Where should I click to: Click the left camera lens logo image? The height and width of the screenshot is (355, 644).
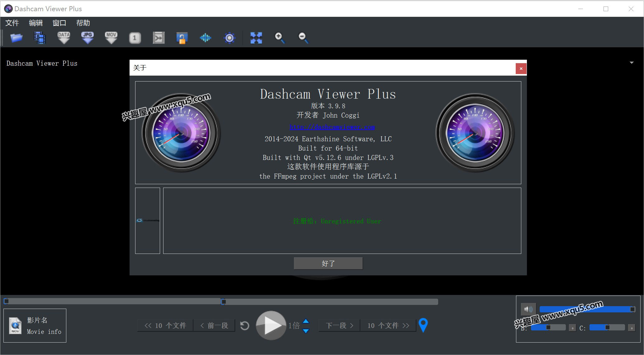(x=181, y=133)
